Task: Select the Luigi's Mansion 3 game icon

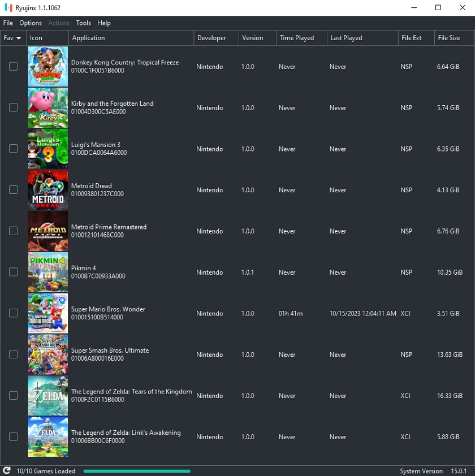Action: (47, 149)
